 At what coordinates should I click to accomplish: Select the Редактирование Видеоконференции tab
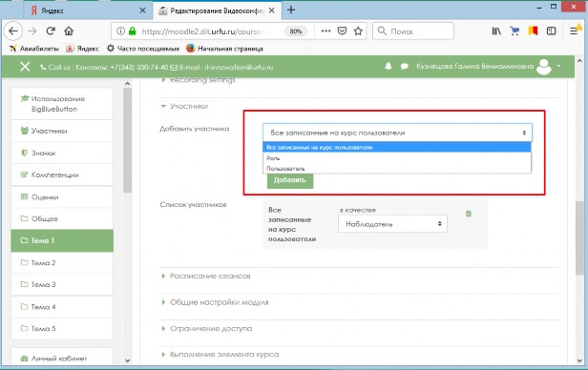pos(218,10)
